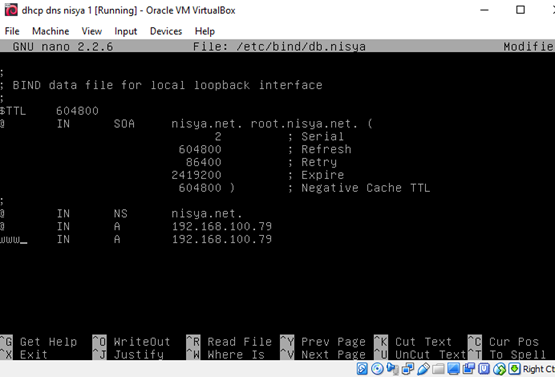Open the USB devices status icon

(x=423, y=369)
